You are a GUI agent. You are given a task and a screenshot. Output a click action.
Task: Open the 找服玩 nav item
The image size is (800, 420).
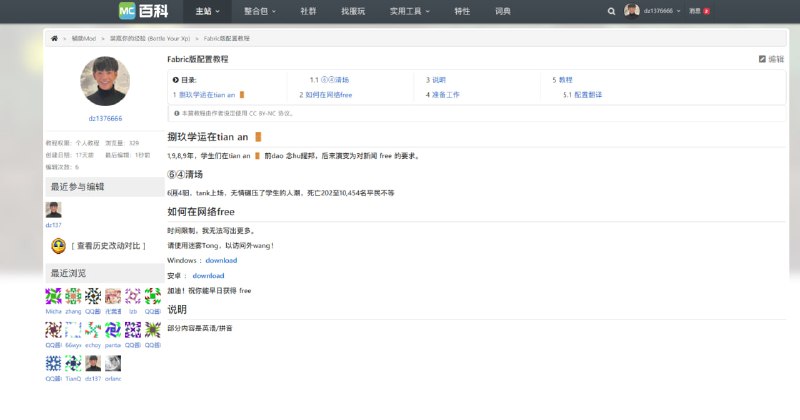click(x=353, y=11)
